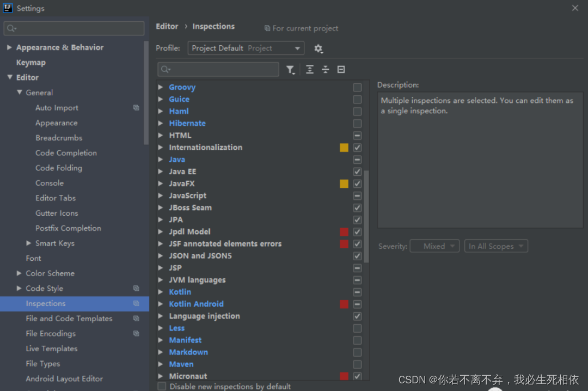Collapse the Editor settings section

10,77
